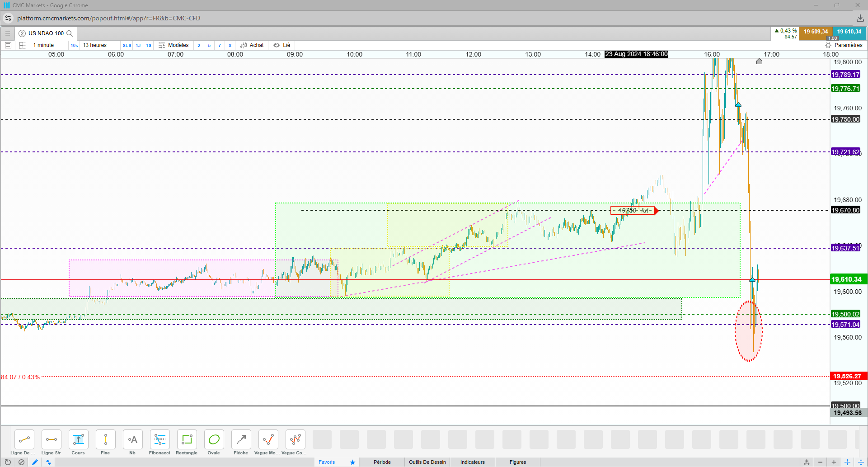Open the 1 minute interval dropdown
The width and height of the screenshot is (868, 467).
(x=43, y=45)
